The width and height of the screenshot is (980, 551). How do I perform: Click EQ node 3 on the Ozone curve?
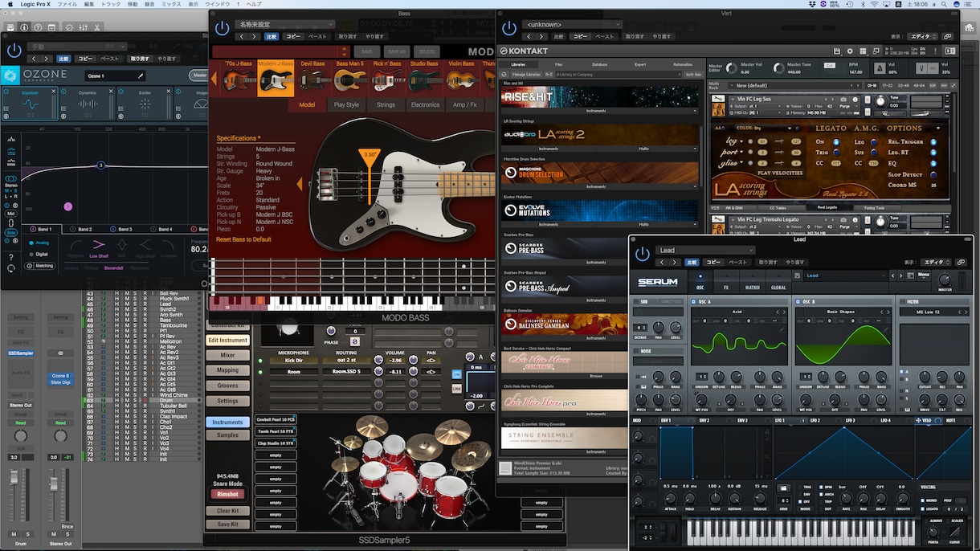coord(101,165)
